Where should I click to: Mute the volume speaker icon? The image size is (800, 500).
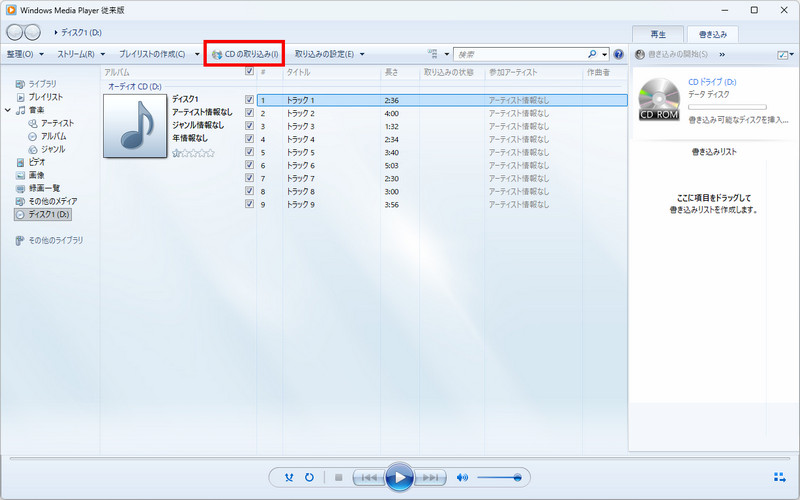pos(462,478)
